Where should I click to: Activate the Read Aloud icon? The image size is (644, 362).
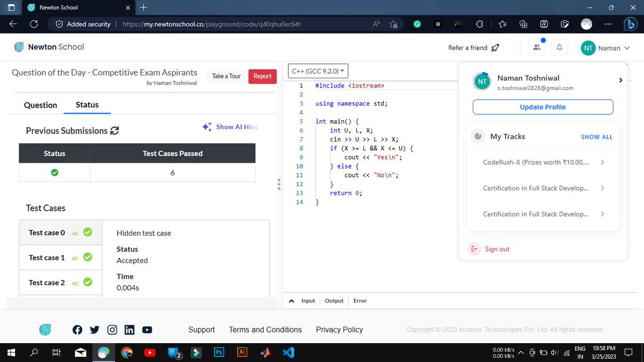[376, 24]
